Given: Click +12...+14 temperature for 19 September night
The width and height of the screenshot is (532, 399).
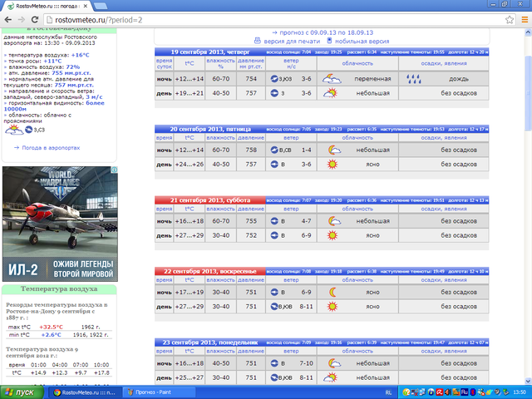Looking at the screenshot, I should click(190, 79).
